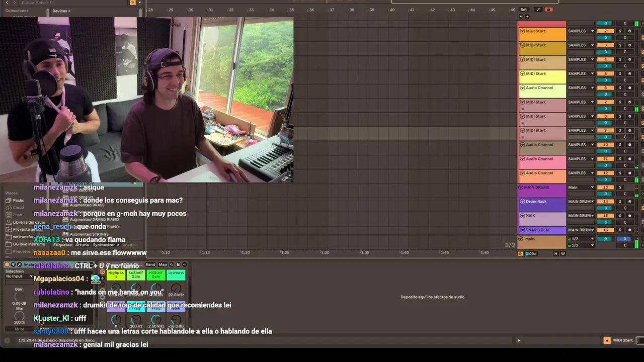Toggle the Drum Rack track activator 14
Viewport: 644px width, 362px height.
605,202
